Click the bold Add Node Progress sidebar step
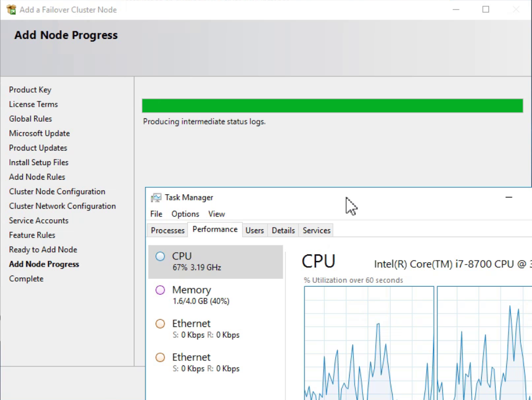The image size is (532, 400). (x=44, y=264)
